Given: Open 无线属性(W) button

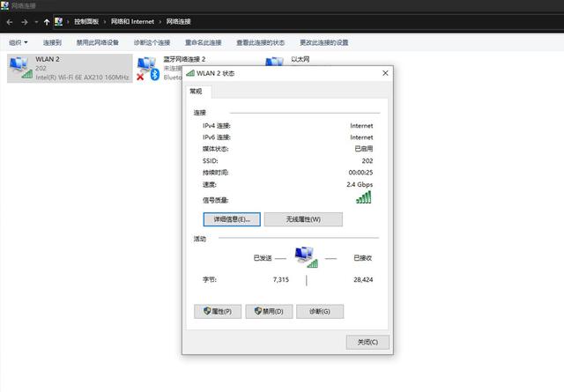Looking at the screenshot, I should 303,218.
